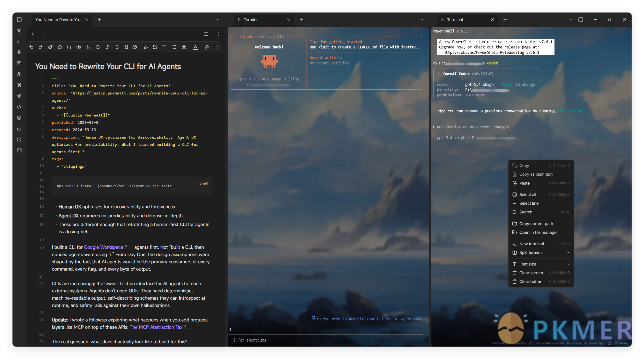Click the microphone icon in the left ribbon
Screen dimensions: 644x359
tap(19, 52)
